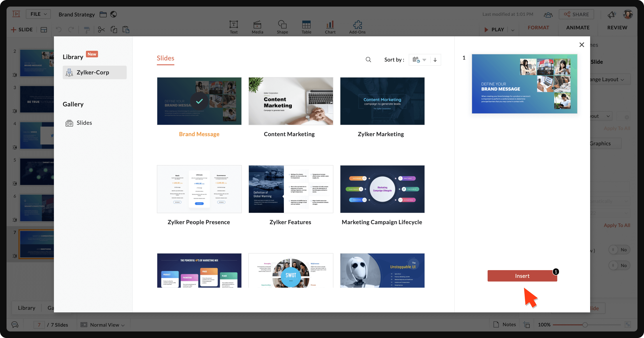The height and width of the screenshot is (338, 644).
Task: Open slide 4 in the slide panel
Action: (37, 136)
